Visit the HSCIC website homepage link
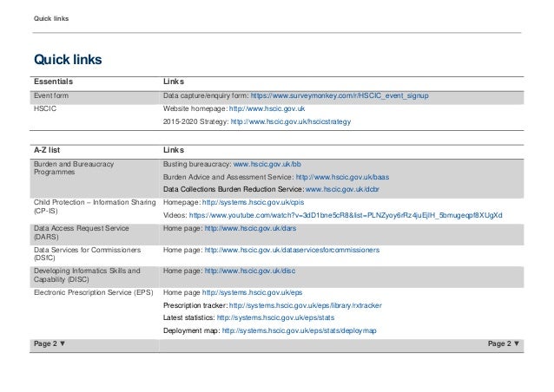Viewport: 554px width, 392px height. 267,108
